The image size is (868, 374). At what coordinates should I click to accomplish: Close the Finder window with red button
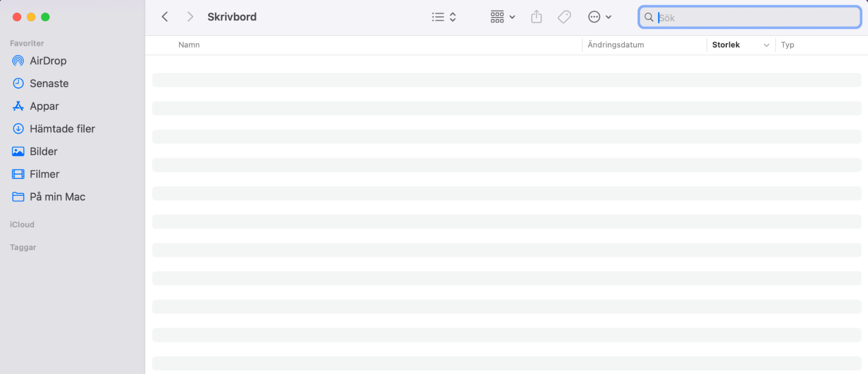pyautogui.click(x=17, y=17)
